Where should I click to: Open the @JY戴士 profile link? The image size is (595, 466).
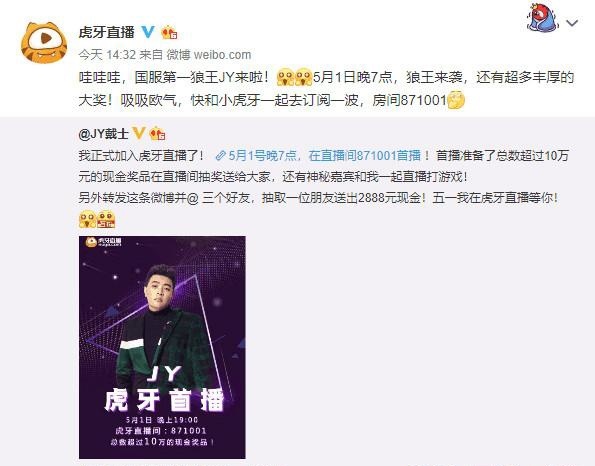(104, 134)
